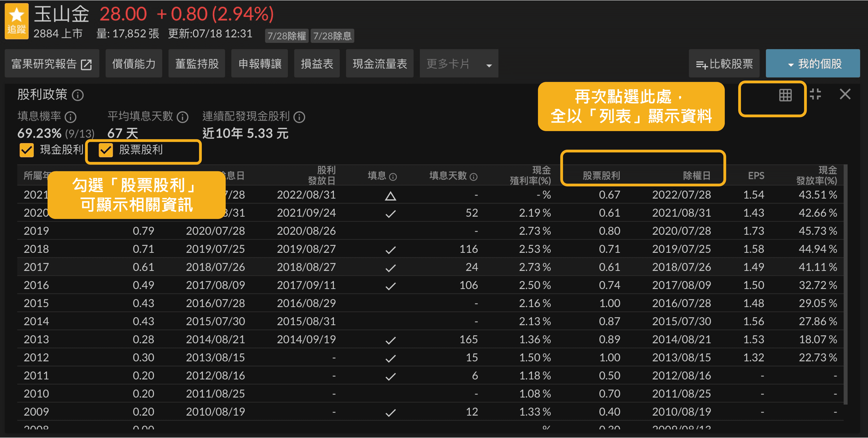Open the 現金流量表 card tab
The height and width of the screenshot is (438, 868).
coord(379,64)
